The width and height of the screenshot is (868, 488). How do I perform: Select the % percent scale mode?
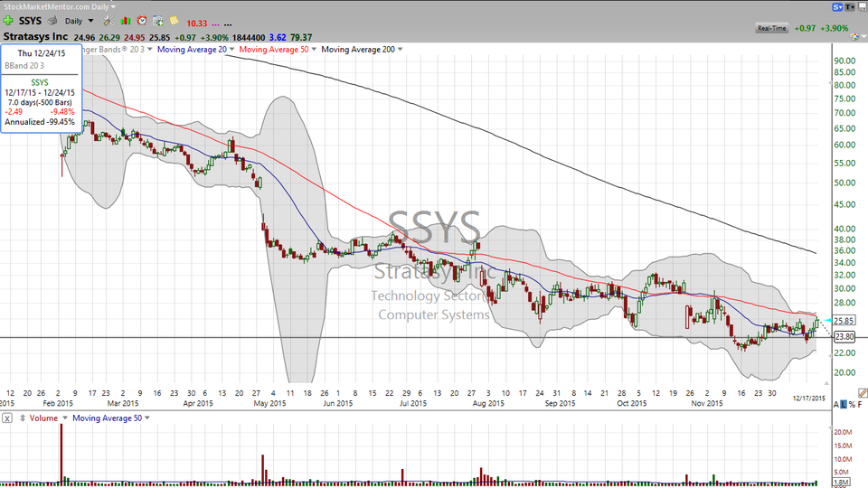tap(852, 405)
